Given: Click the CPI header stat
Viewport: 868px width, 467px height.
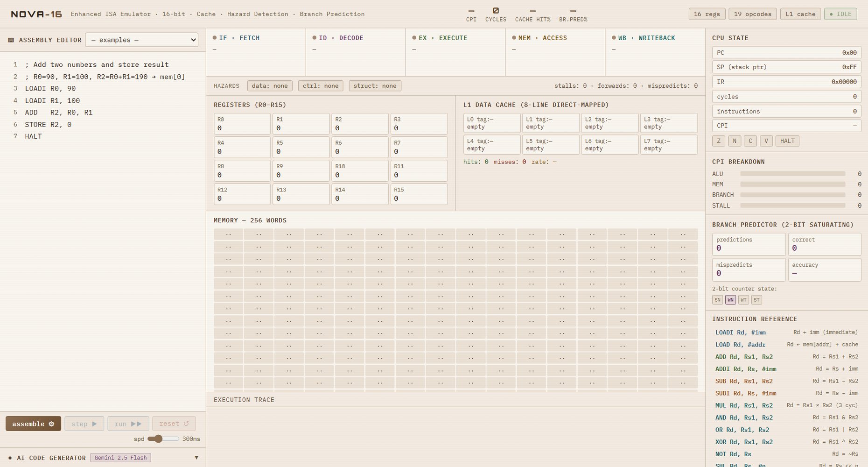Looking at the screenshot, I should coord(471,15).
